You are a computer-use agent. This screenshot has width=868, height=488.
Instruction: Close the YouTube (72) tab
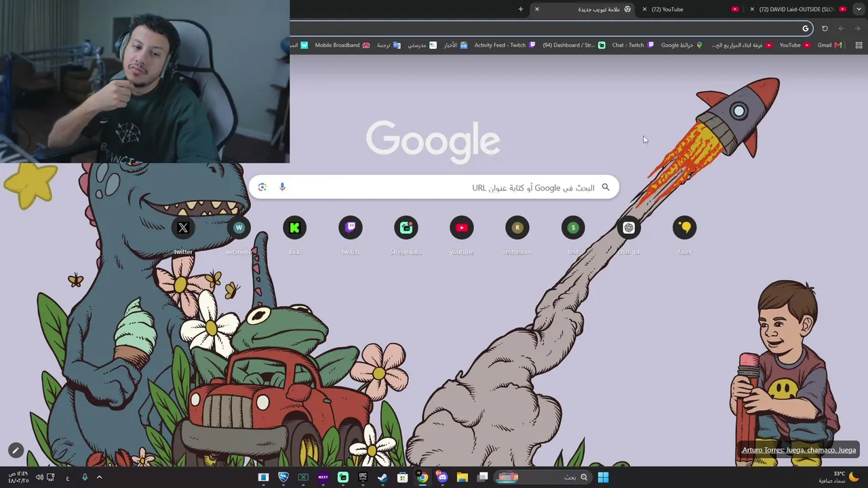(x=644, y=9)
